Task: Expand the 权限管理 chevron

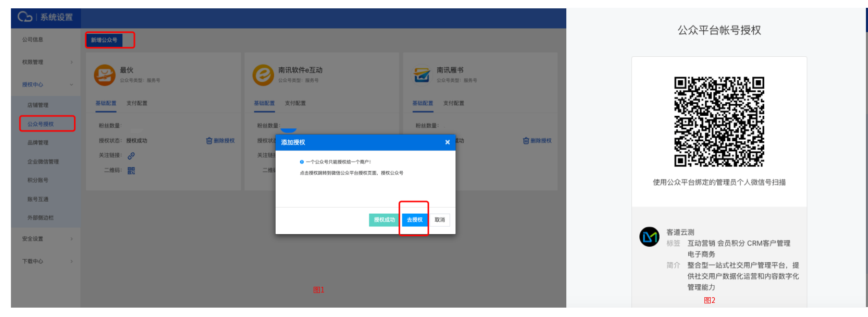Action: pyautogui.click(x=71, y=62)
